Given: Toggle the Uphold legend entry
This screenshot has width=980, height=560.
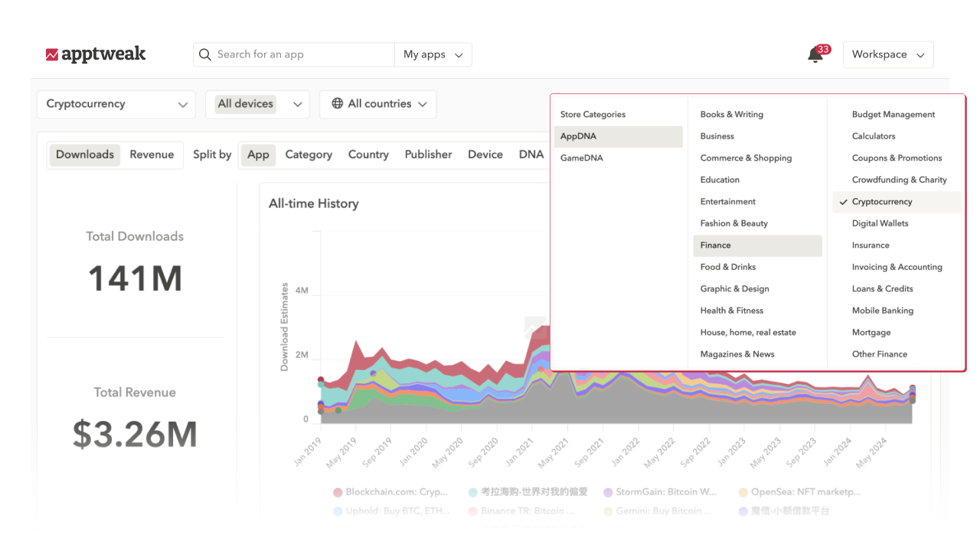Looking at the screenshot, I should coord(390,511).
